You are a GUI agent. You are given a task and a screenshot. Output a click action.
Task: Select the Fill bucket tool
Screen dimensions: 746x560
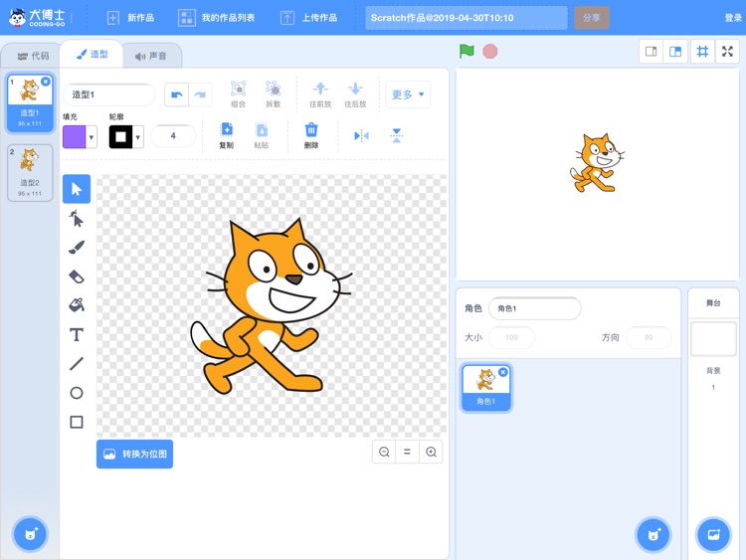click(x=77, y=305)
